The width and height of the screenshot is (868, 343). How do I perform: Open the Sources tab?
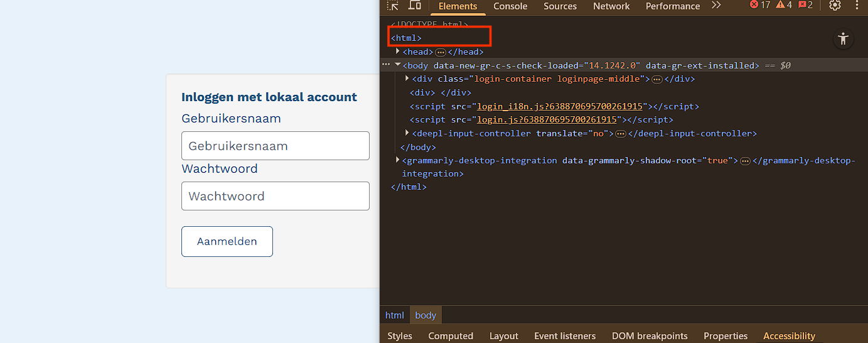coord(560,6)
